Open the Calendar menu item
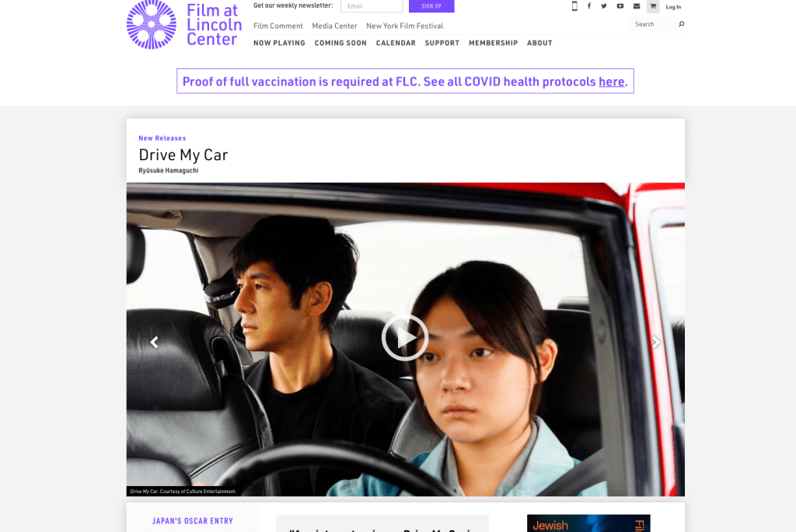The height and width of the screenshot is (532, 796). 396,43
